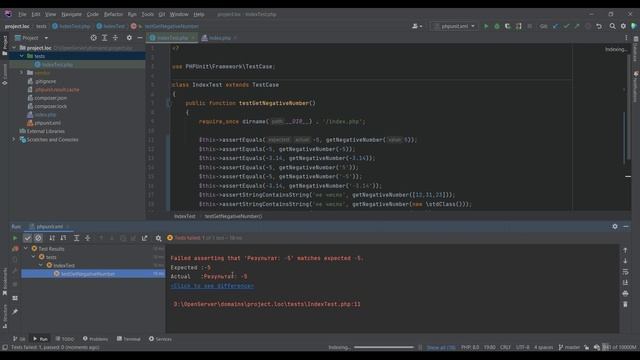Open the Code With Me user icon
This screenshot has width=640, height=360.
pos(417,26)
